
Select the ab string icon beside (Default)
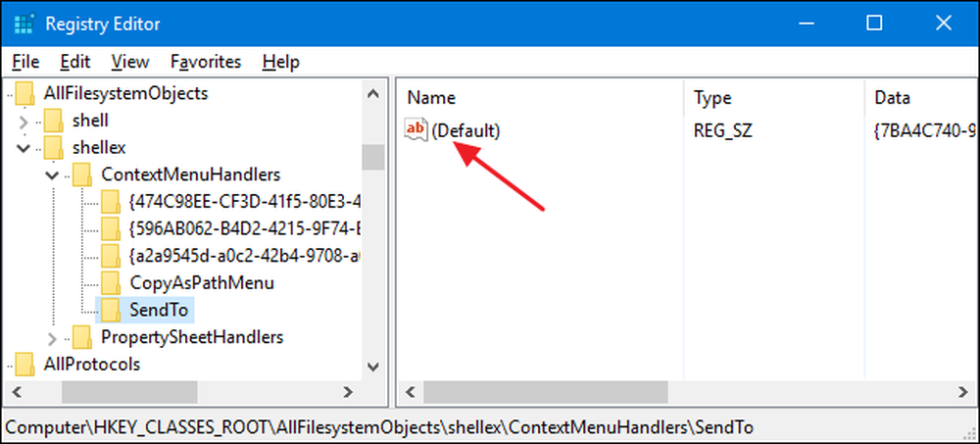coord(416,130)
